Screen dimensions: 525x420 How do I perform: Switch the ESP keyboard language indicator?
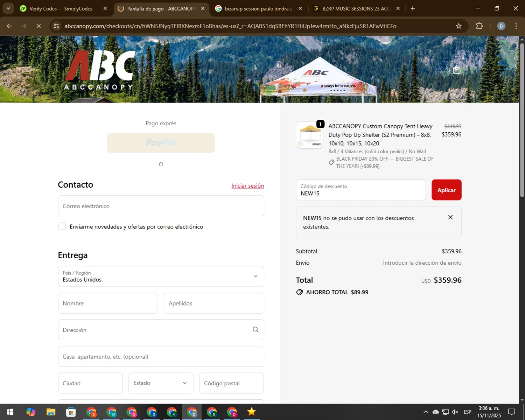point(467,412)
